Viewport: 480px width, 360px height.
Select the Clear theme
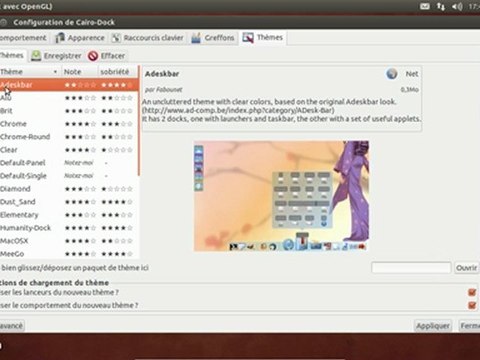click(x=69, y=150)
